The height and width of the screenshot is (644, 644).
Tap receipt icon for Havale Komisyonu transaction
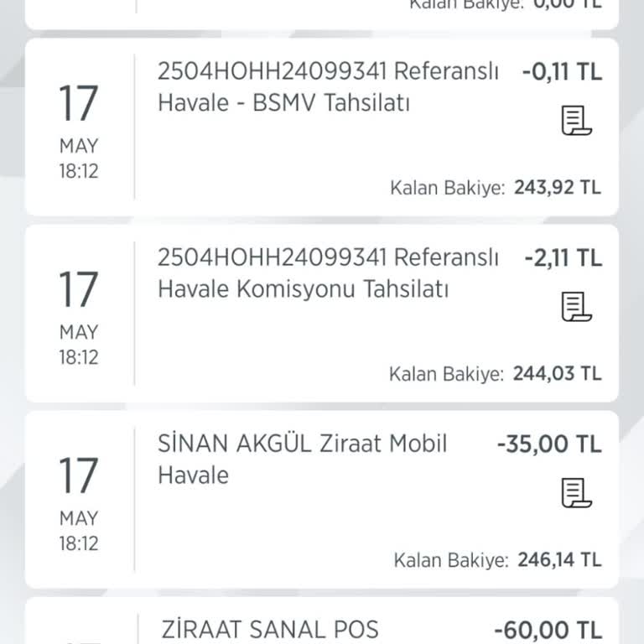576,307
